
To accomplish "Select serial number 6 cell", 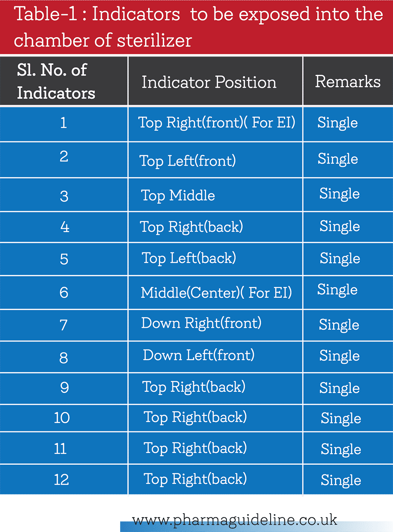I will coord(64,293).
